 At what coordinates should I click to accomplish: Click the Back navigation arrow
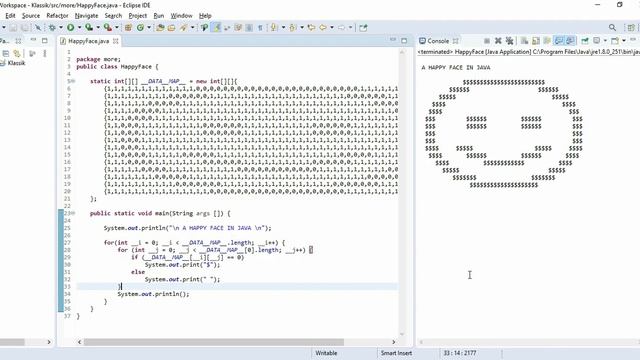(323, 27)
